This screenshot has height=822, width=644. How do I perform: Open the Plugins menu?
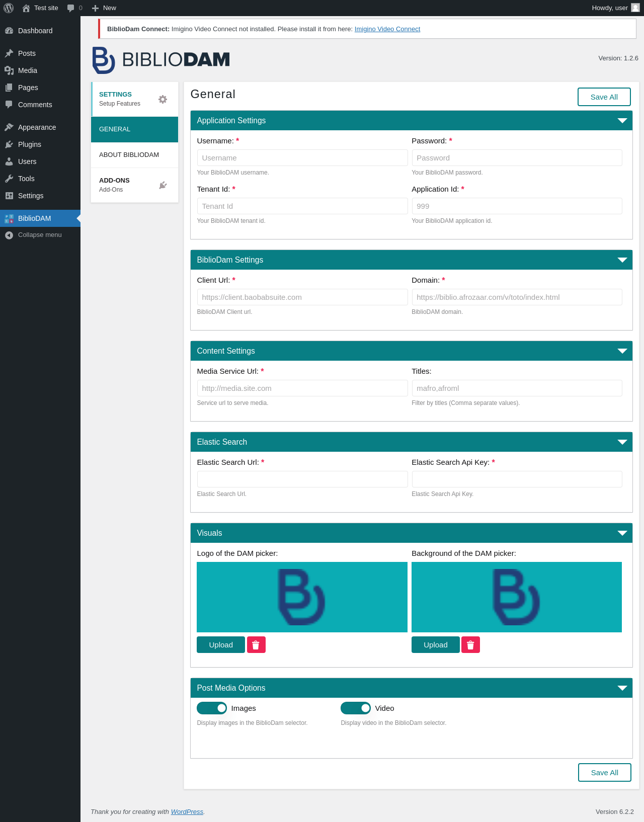click(x=40, y=144)
